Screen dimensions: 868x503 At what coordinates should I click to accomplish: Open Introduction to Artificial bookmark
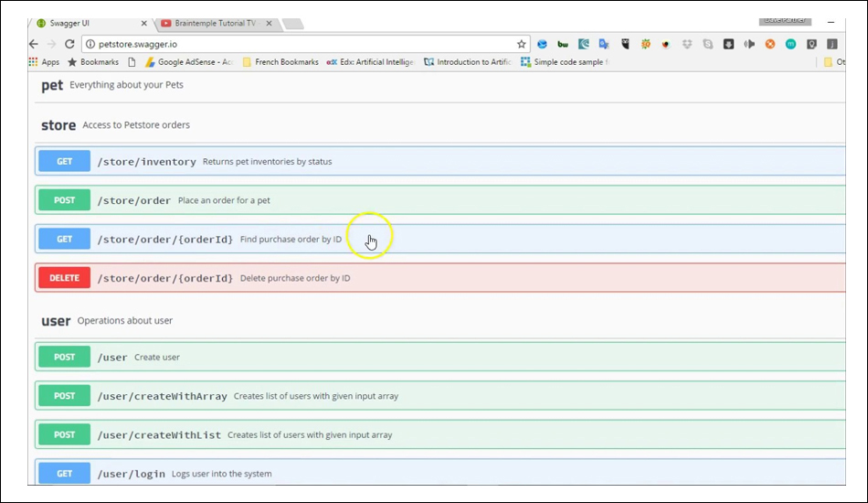(x=469, y=62)
